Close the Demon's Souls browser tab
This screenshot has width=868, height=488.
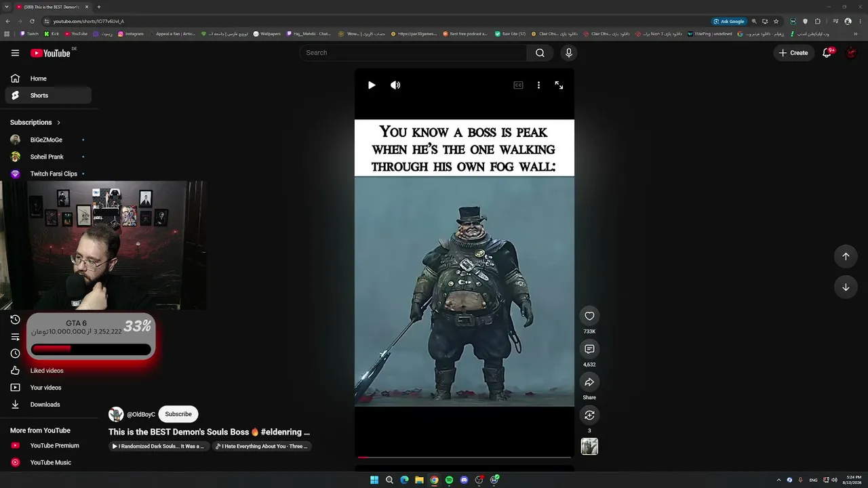[x=87, y=7]
